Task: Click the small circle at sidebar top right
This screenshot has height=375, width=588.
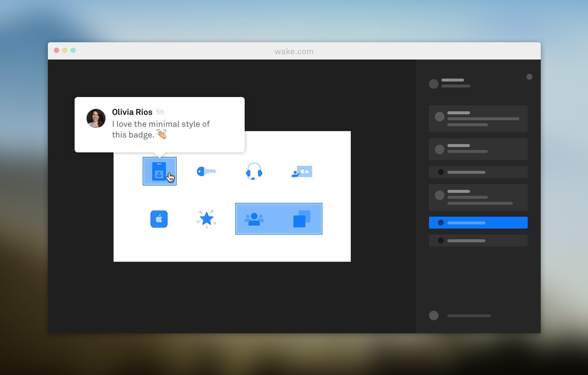Action: point(529,77)
